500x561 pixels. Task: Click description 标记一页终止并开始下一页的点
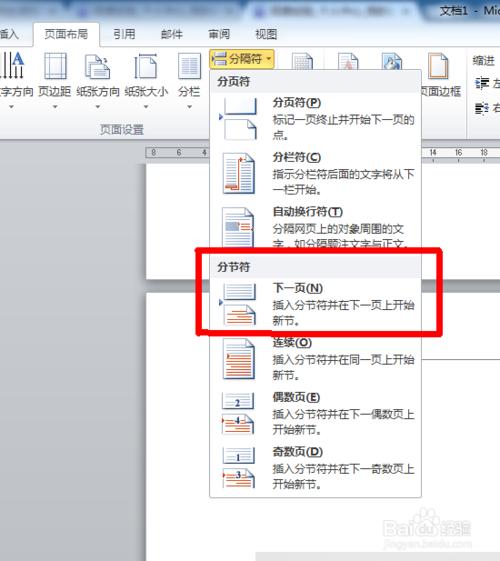point(343,127)
